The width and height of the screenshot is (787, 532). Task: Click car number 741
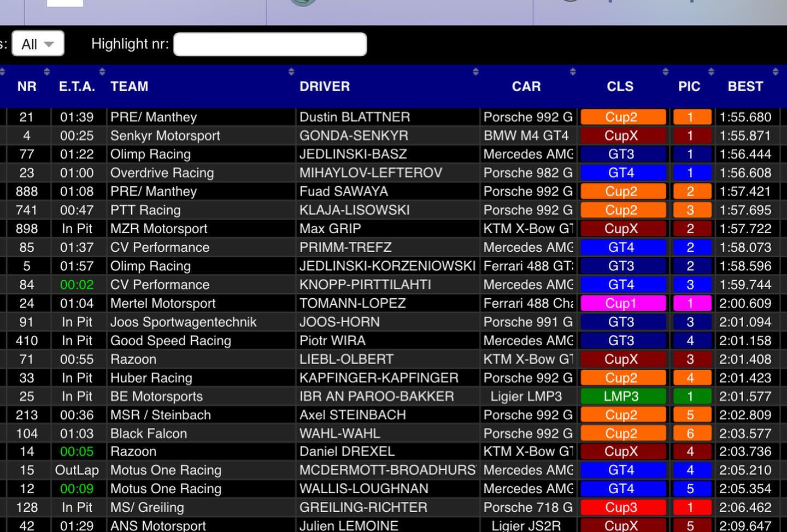point(26,210)
